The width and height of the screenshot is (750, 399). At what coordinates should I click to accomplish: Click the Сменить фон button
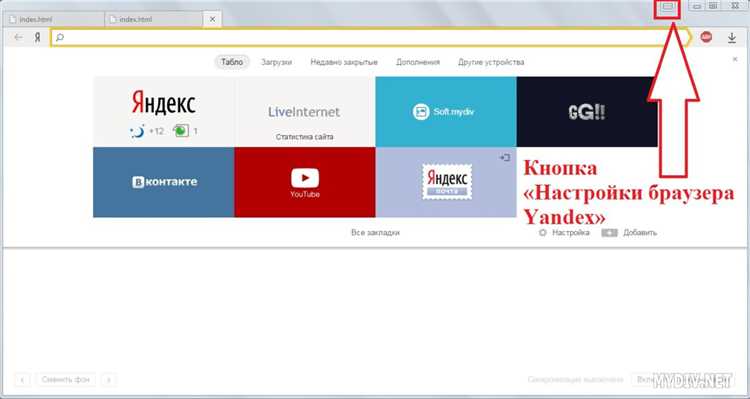[x=66, y=379]
